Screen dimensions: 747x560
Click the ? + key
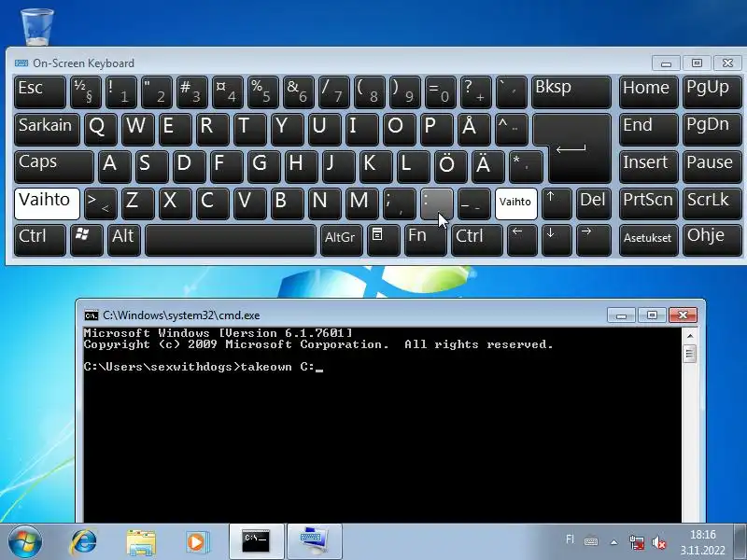(x=476, y=91)
